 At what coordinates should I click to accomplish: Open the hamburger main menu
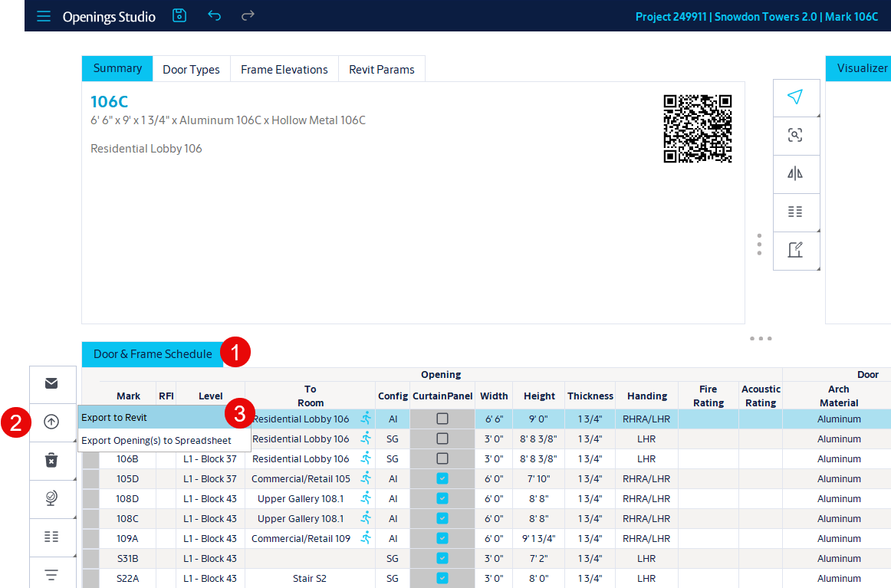click(x=44, y=16)
